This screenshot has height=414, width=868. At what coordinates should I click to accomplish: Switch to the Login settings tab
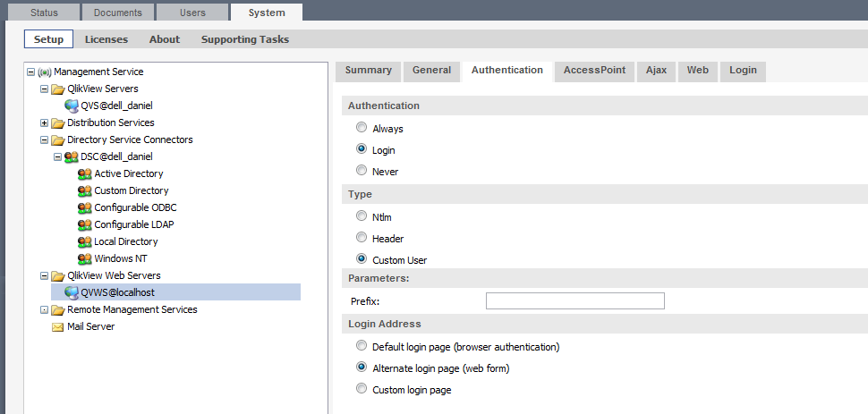(x=743, y=71)
